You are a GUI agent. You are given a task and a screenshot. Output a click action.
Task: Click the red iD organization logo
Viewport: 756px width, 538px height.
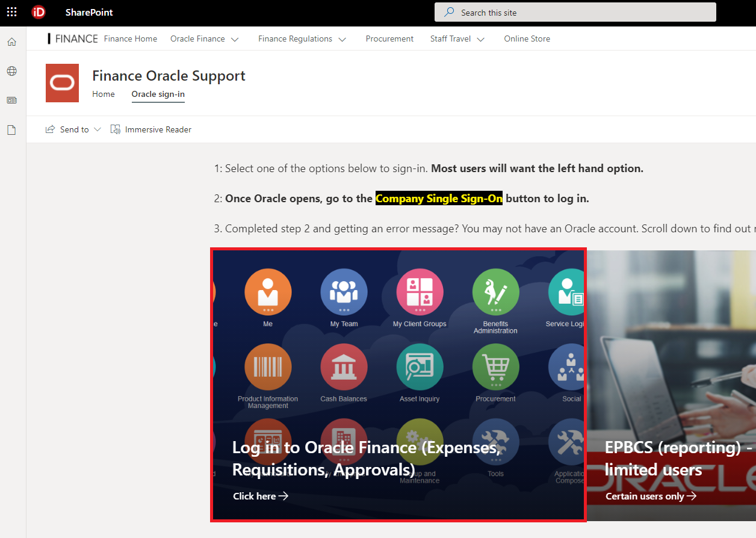[x=39, y=12]
